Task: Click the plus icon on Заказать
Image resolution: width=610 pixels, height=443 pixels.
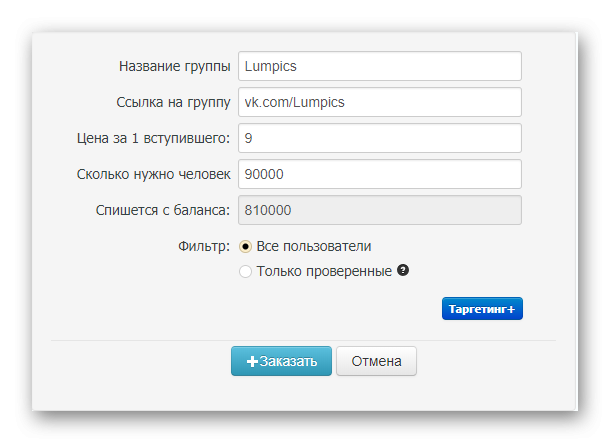Action: tap(252, 362)
